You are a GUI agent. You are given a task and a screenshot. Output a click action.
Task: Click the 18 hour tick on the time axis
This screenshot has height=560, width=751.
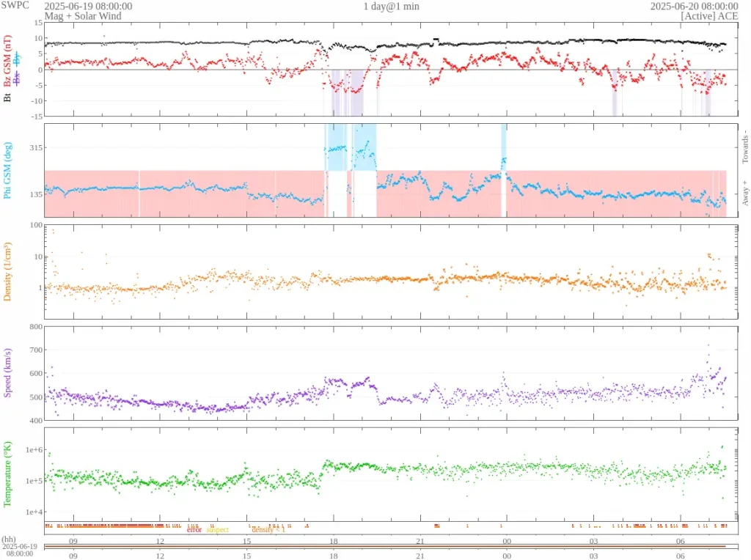click(x=333, y=540)
